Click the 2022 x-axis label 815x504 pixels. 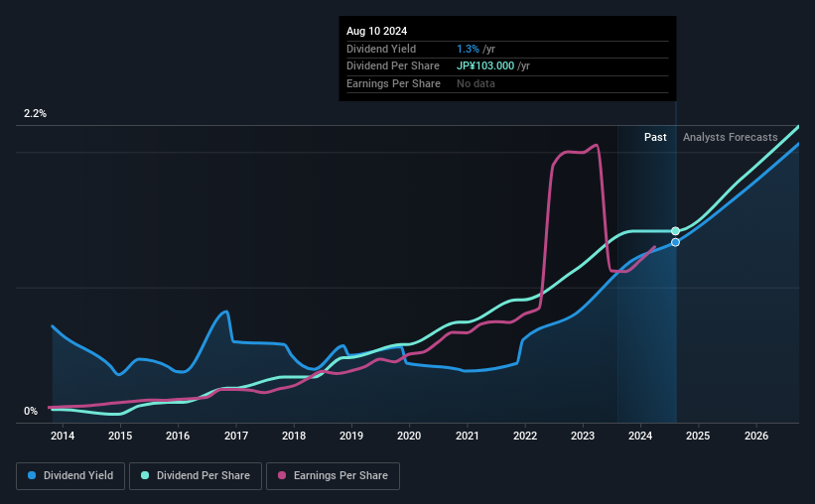click(525, 436)
